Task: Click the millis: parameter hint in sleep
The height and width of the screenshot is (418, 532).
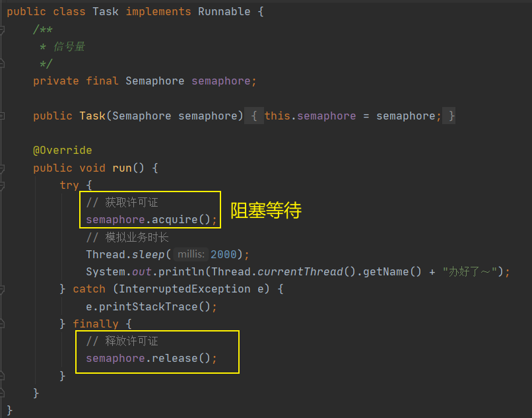Action: pos(191,254)
